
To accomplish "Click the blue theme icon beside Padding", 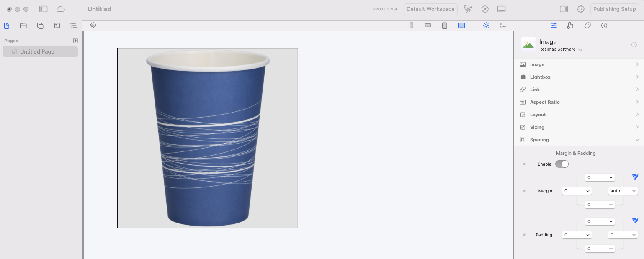I will tap(635, 221).
